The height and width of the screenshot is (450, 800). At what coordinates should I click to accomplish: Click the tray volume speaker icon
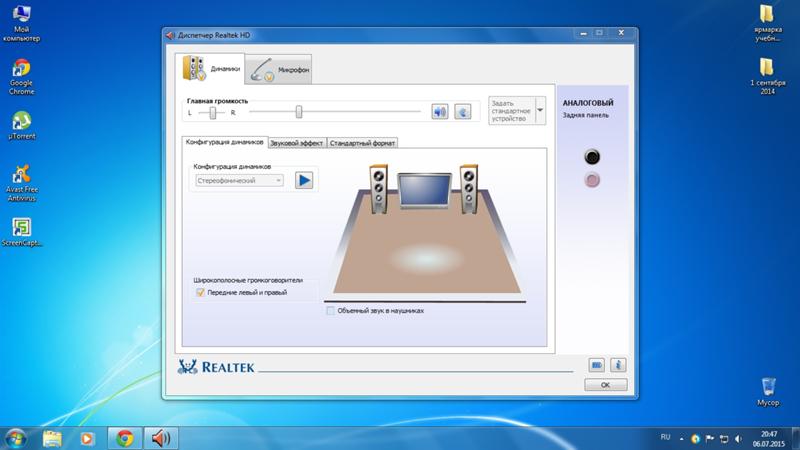coord(738,439)
